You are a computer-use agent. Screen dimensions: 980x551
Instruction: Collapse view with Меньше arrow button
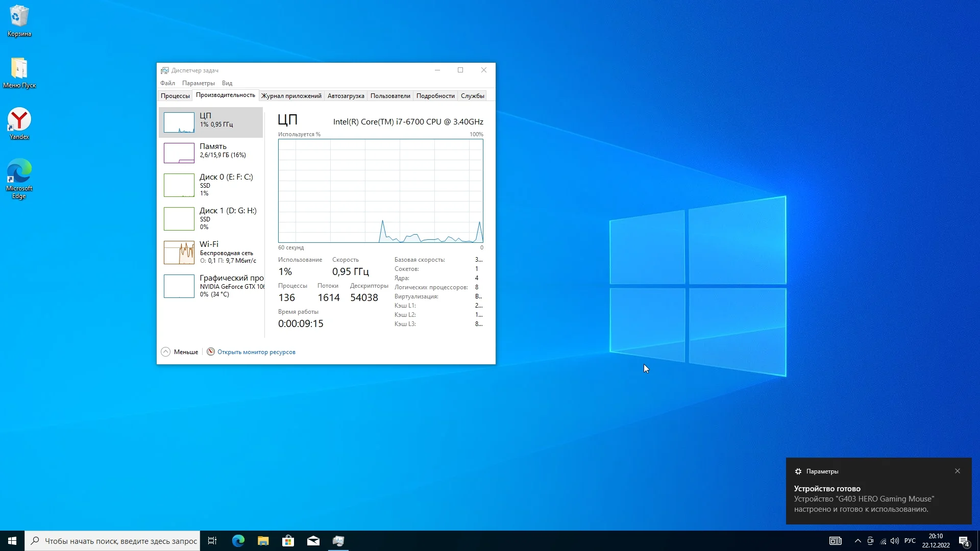pos(166,352)
